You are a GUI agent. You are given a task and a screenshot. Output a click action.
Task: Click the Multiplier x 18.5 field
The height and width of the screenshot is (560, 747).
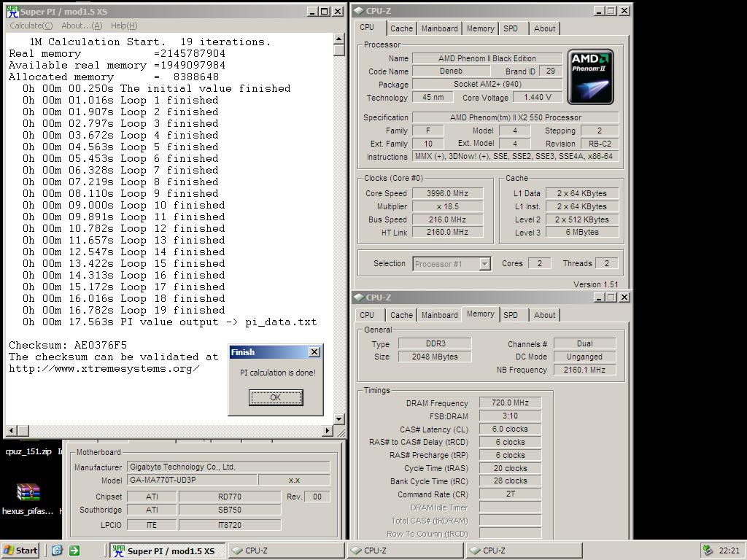coord(447,206)
